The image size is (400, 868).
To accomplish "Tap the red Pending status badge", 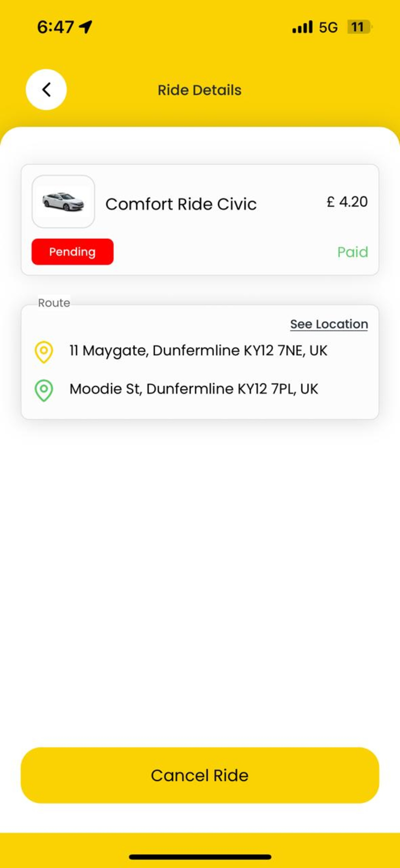I will pyautogui.click(x=72, y=252).
